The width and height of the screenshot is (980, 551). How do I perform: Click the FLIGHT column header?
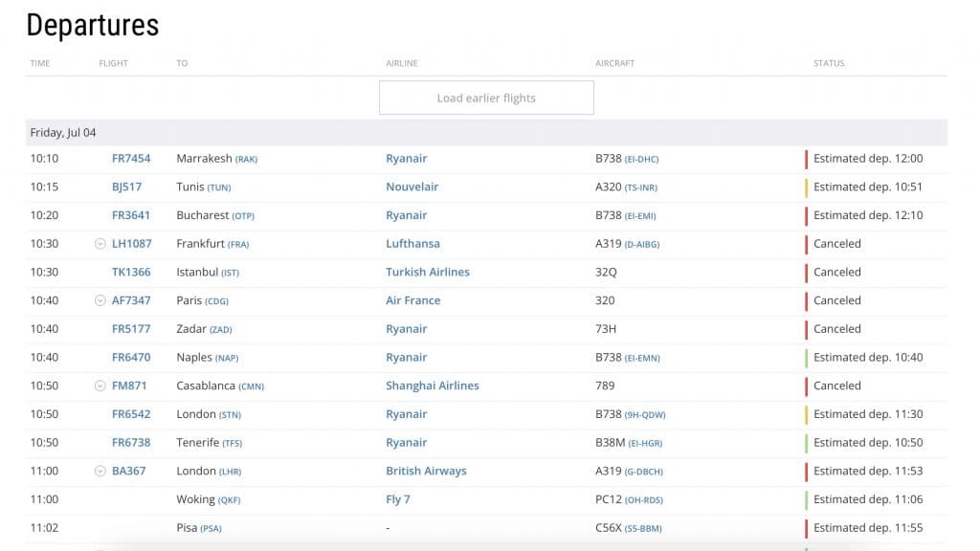pos(113,63)
